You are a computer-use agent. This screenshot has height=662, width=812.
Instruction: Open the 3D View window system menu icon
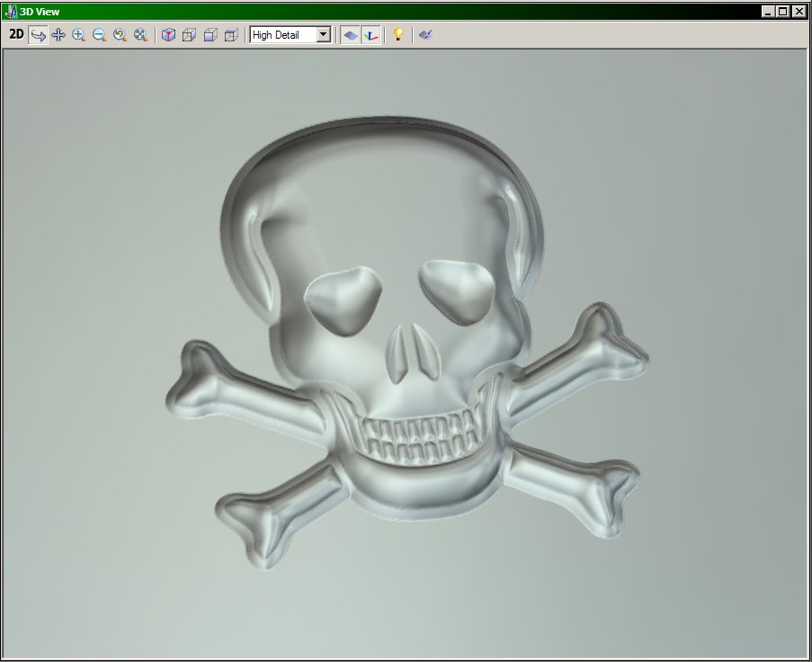12,12
